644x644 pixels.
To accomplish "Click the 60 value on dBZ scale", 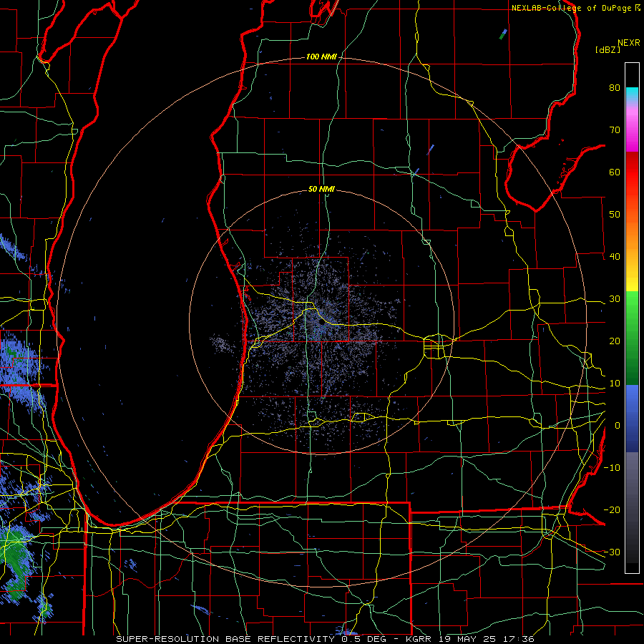I will pos(615,172).
